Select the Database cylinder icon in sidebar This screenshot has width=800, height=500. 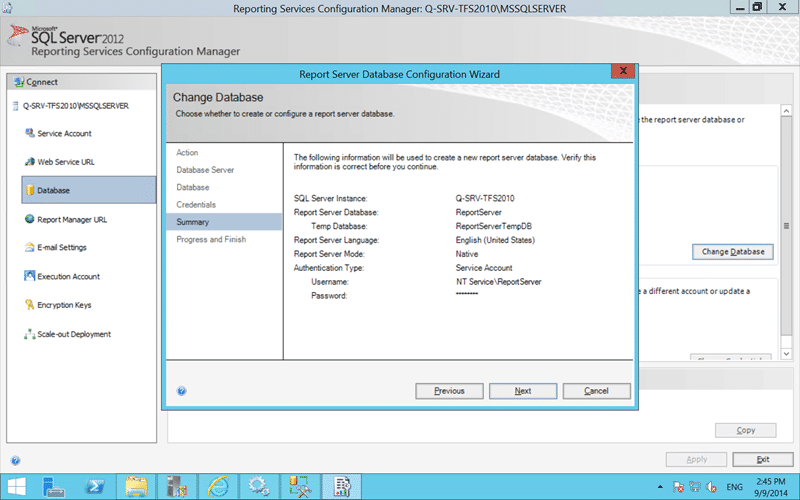pos(30,190)
